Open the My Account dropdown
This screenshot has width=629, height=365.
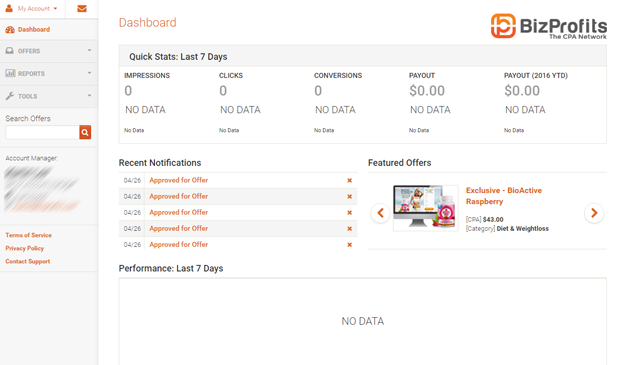pyautogui.click(x=37, y=8)
